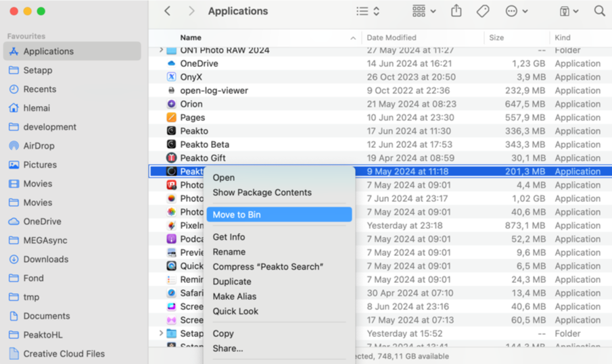The width and height of the screenshot is (612, 364).
Task: Expand the ON1 Photo RAW 2024 folder
Action: pos(161,50)
